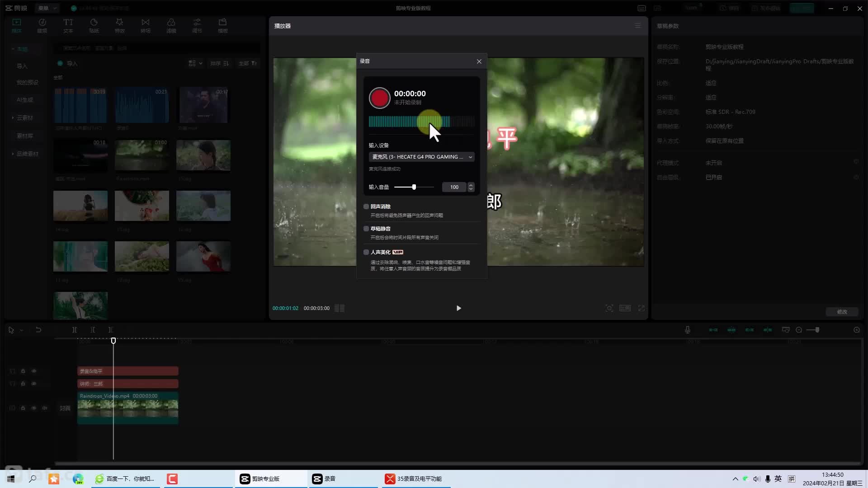The width and height of the screenshot is (868, 488).
Task: Select the Raindrops_Video.mp4 clip on the timeline
Action: pyautogui.click(x=127, y=408)
